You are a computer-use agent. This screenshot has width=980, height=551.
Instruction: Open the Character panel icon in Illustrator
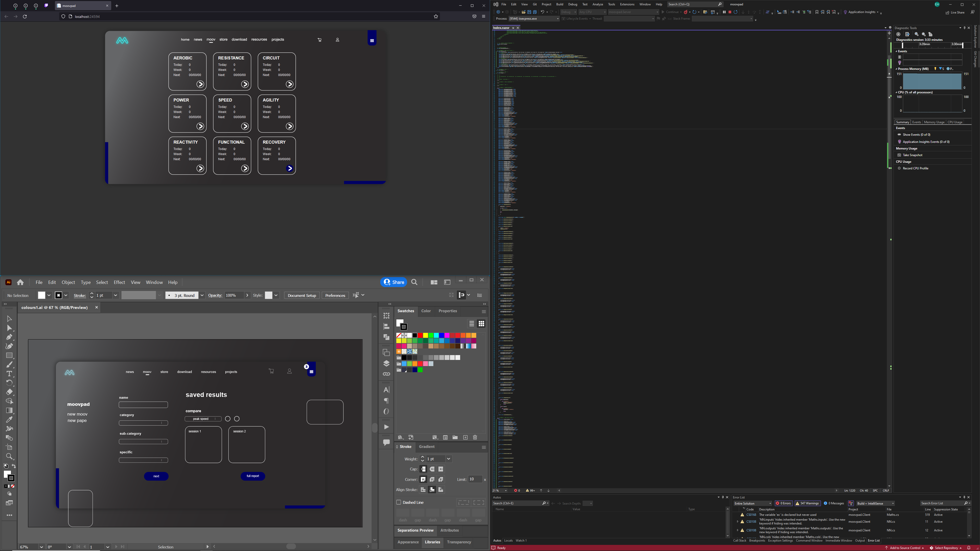[386, 390]
